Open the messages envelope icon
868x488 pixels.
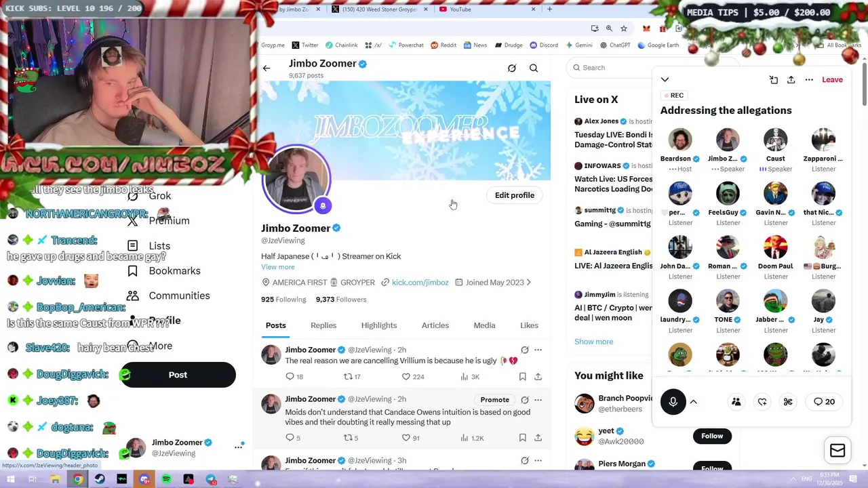tap(837, 451)
